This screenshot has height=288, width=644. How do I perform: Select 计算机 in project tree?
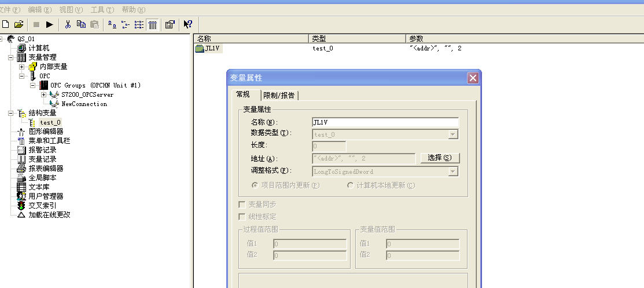[39, 48]
